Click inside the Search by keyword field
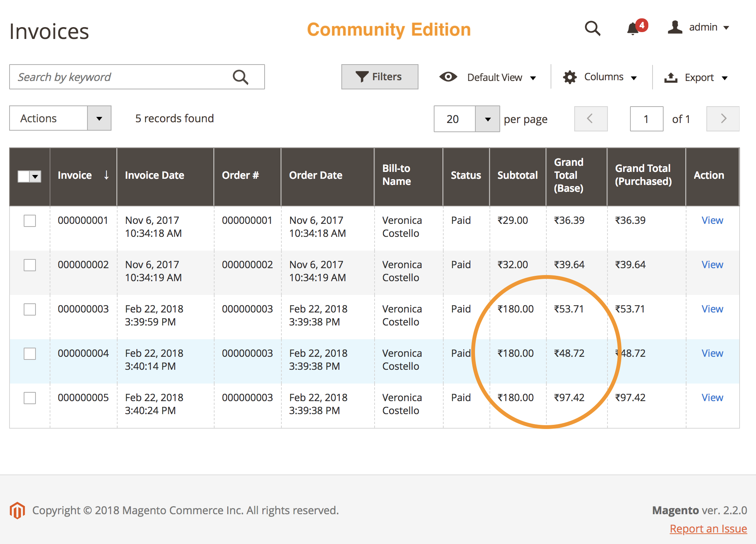This screenshot has height=544, width=756. (x=115, y=77)
